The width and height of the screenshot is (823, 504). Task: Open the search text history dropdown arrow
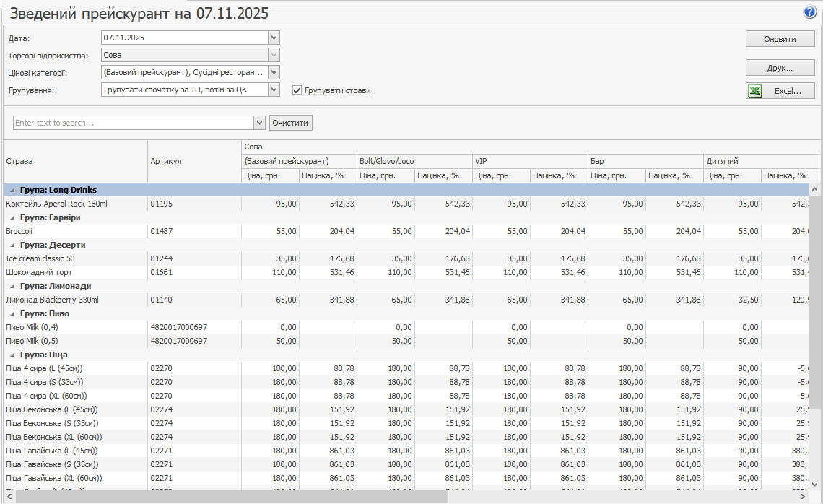point(260,123)
